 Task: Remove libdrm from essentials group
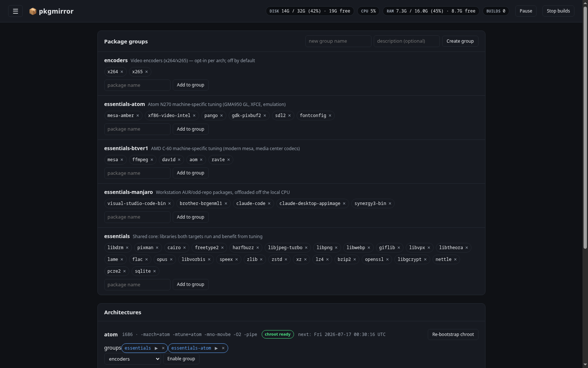pyautogui.click(x=127, y=248)
